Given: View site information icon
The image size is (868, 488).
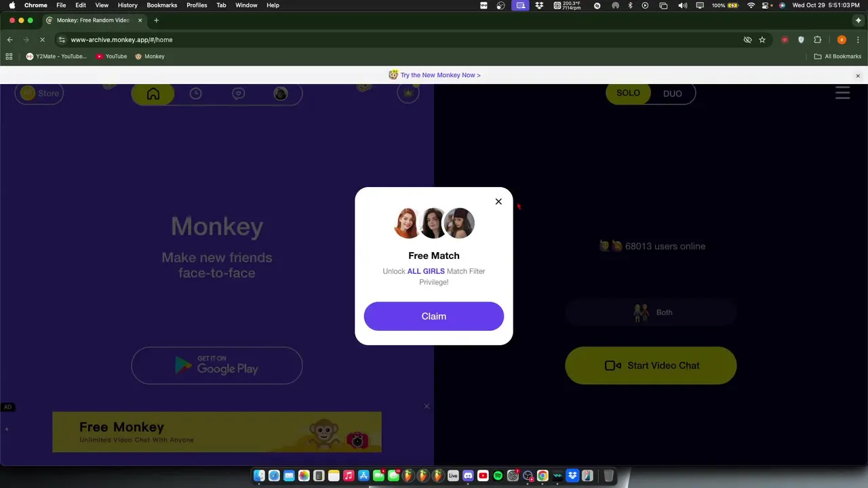Looking at the screenshot, I should click(x=62, y=40).
